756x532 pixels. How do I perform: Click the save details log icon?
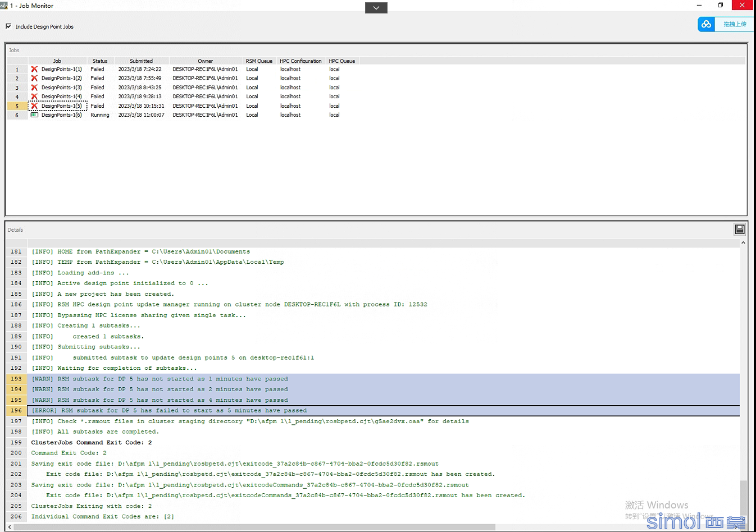click(740, 229)
